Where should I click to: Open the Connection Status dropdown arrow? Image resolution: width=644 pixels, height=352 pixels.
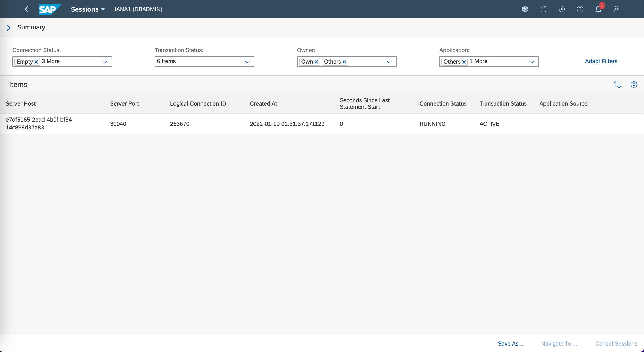pyautogui.click(x=105, y=62)
